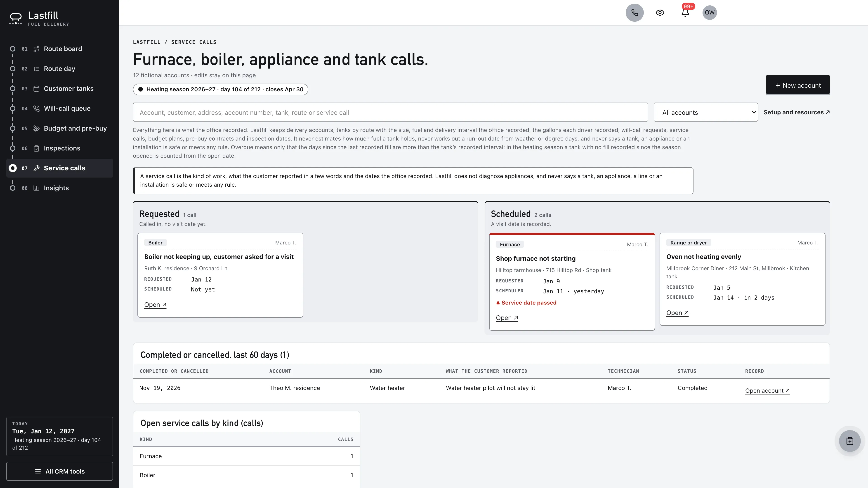868x488 pixels.
Task: Click the Range or dryer tag
Action: coord(689,242)
